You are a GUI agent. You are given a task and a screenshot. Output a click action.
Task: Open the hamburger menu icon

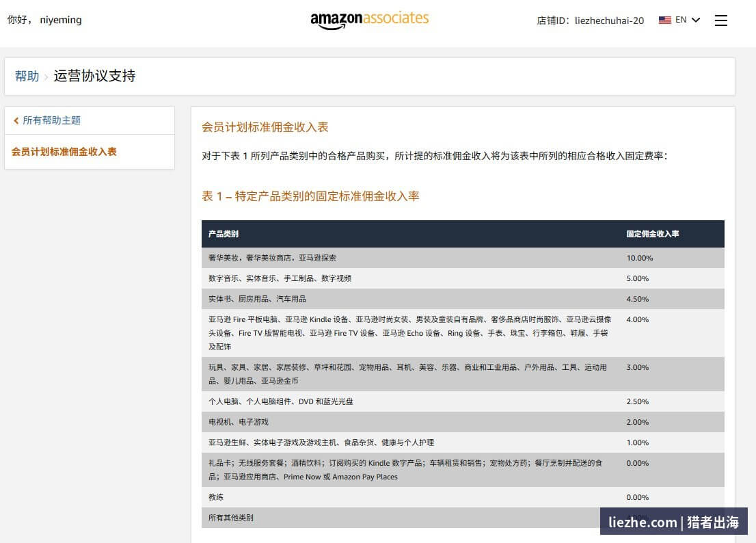(721, 21)
